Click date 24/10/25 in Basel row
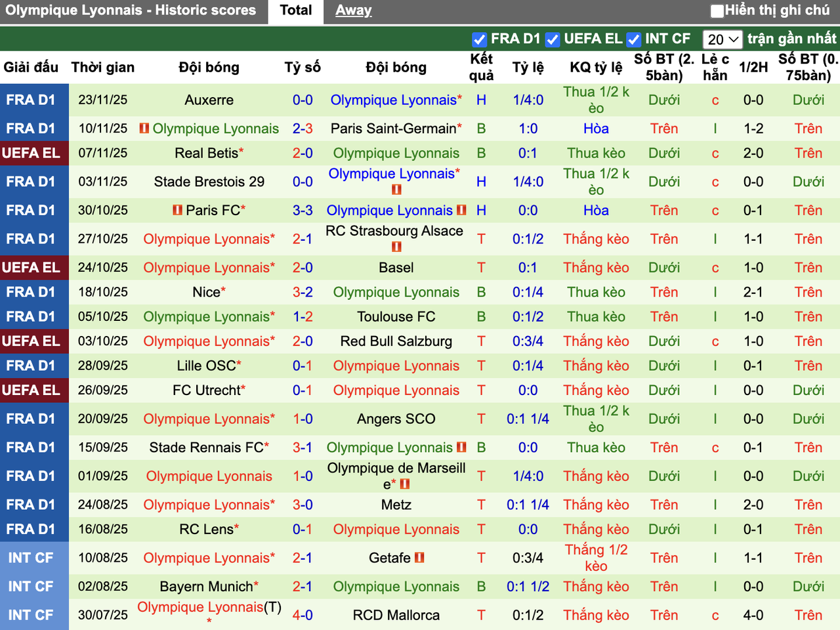This screenshot has height=630, width=840. click(x=103, y=268)
